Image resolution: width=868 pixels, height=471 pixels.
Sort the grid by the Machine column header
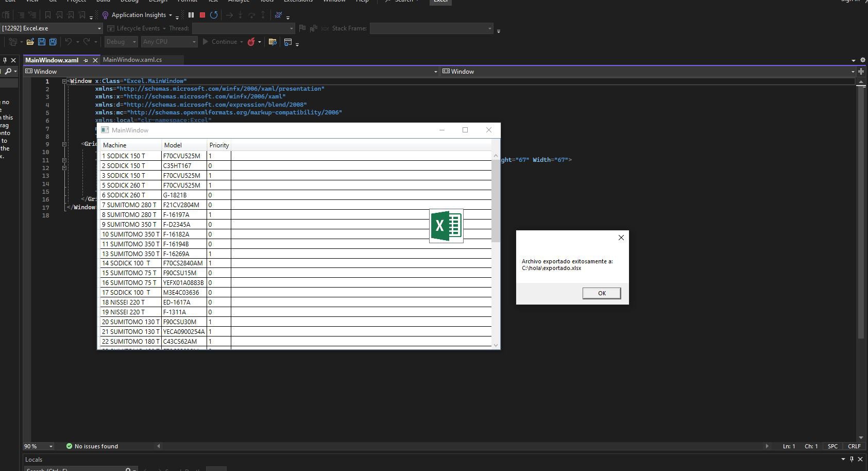[x=130, y=145]
